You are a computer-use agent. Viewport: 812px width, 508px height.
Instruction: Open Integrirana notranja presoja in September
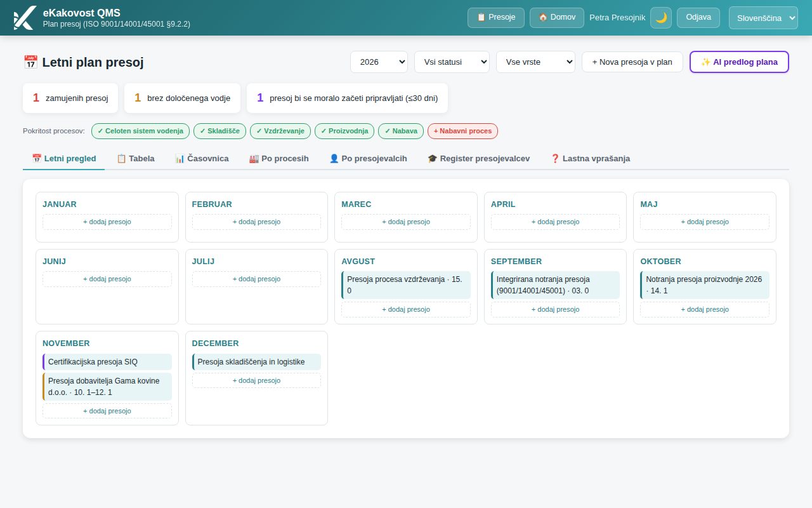(555, 285)
